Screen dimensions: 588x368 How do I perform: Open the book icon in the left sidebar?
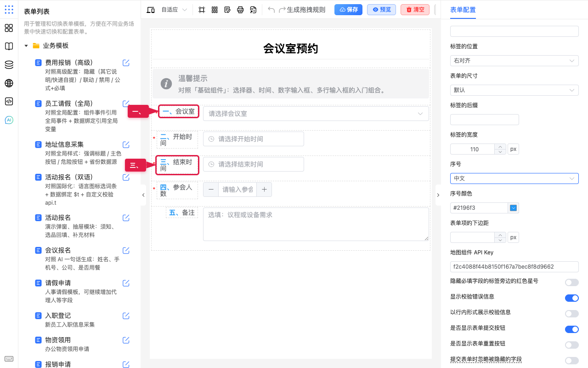point(9,46)
